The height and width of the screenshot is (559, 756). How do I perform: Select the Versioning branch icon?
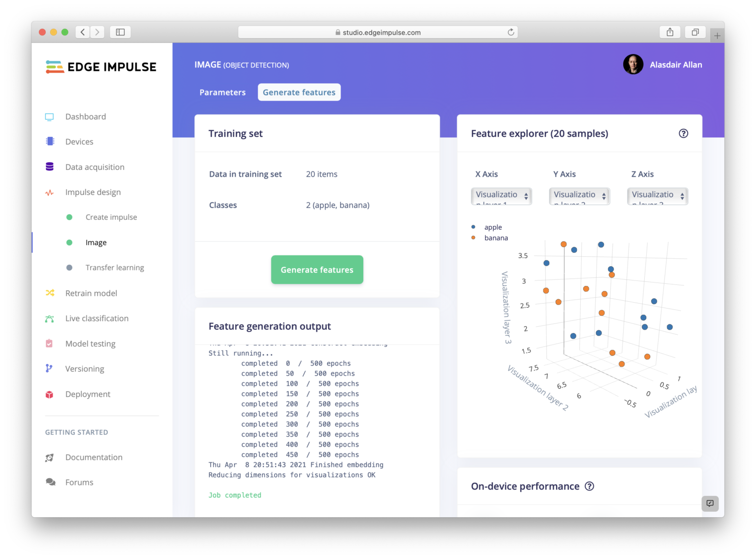pos(49,369)
